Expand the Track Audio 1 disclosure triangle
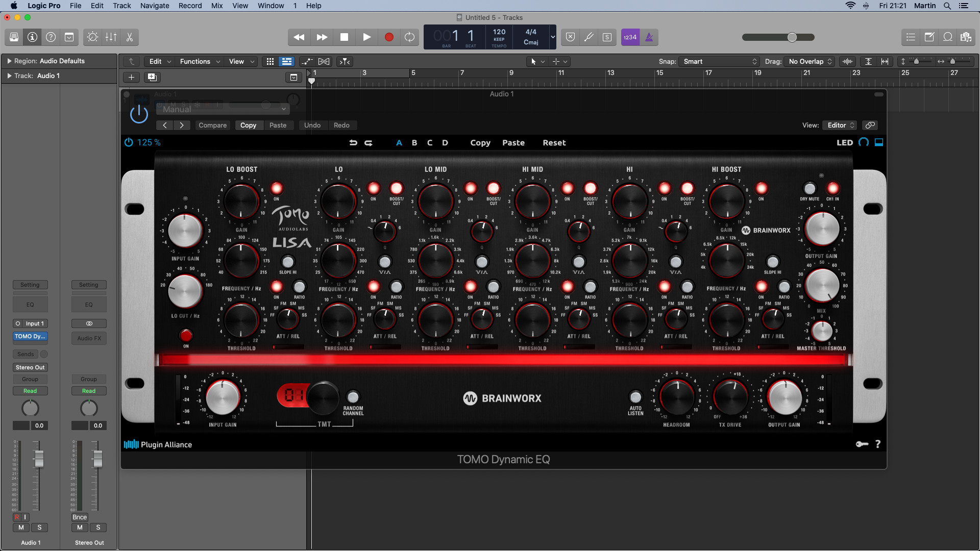Image resolution: width=980 pixels, height=551 pixels. pyautogui.click(x=9, y=76)
